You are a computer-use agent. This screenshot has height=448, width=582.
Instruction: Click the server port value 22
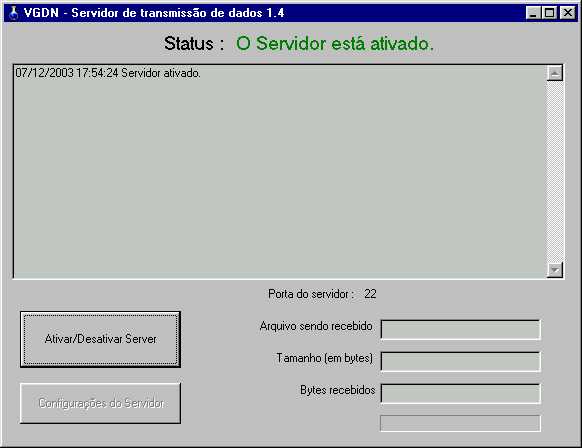point(370,294)
